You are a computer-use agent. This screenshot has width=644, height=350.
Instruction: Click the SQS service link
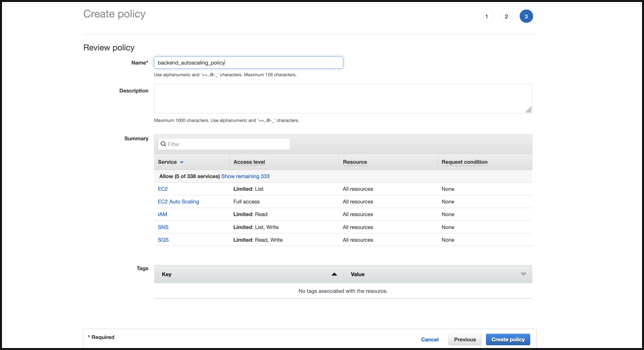coord(163,240)
